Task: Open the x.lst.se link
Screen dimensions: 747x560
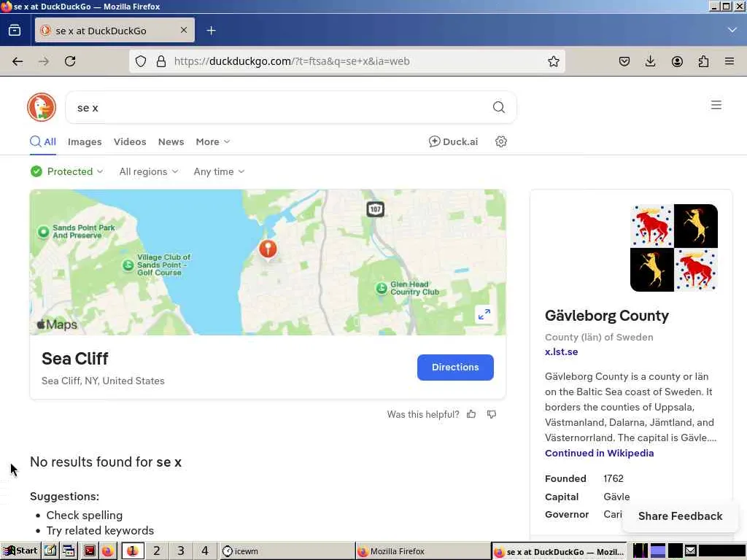Action: pos(561,352)
